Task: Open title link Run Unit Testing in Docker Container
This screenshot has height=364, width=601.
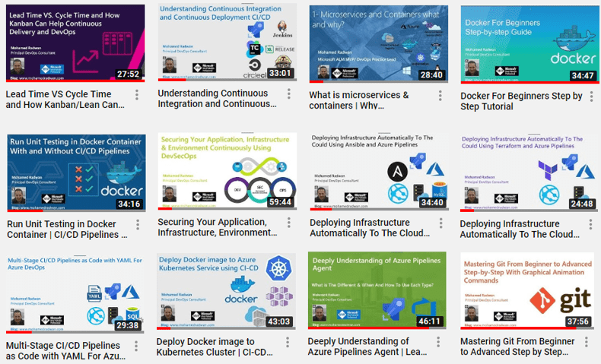Action: [67, 229]
